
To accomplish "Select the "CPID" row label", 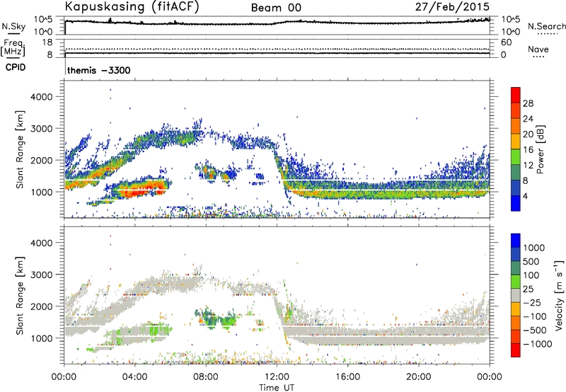I will point(16,67).
